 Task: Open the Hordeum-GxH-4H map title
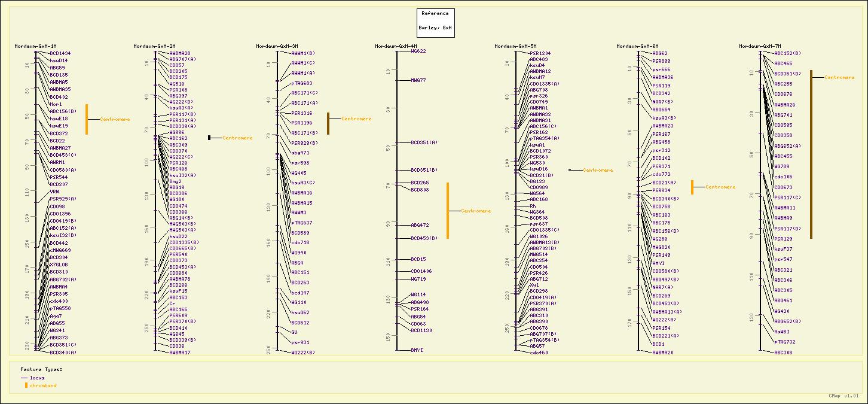pyautogui.click(x=395, y=46)
